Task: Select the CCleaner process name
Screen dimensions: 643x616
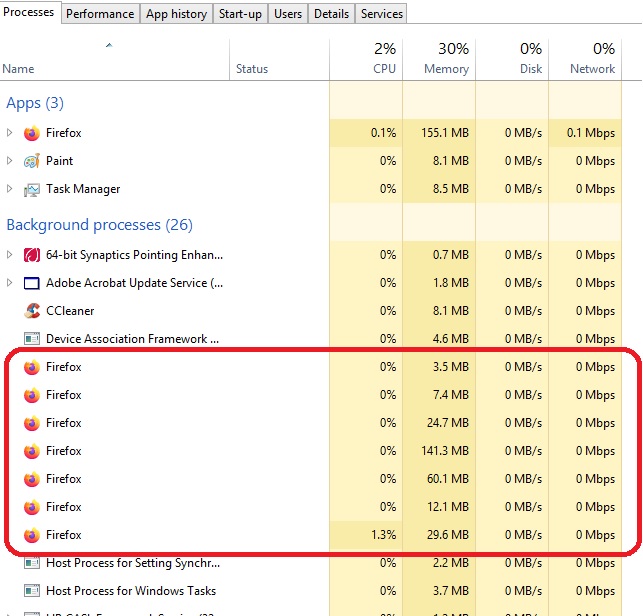Action: coord(70,311)
